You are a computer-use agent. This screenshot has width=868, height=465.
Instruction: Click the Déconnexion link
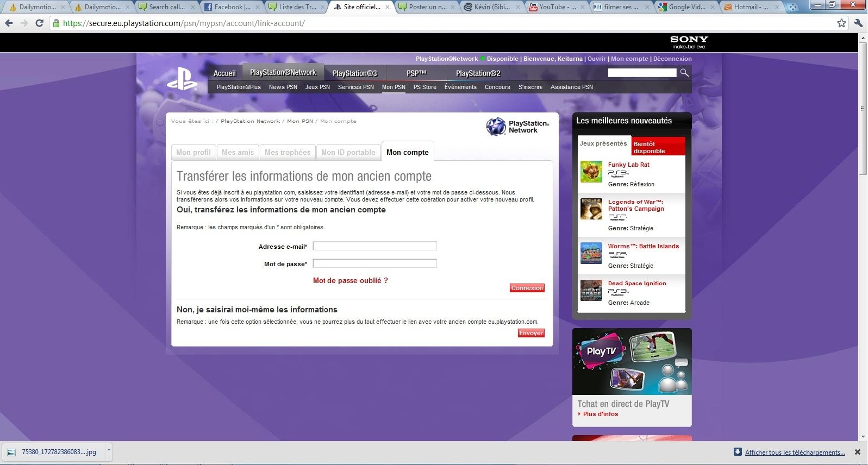(x=672, y=59)
